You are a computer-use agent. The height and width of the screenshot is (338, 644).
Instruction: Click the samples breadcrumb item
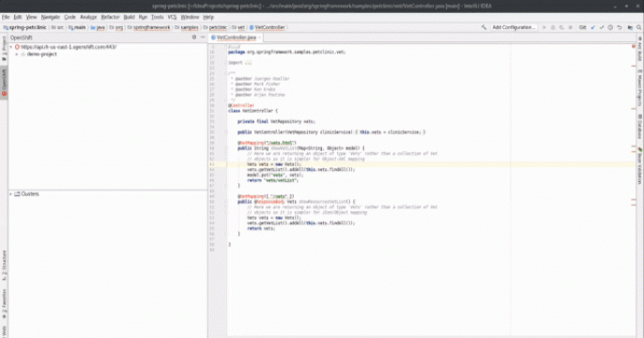tap(187, 27)
